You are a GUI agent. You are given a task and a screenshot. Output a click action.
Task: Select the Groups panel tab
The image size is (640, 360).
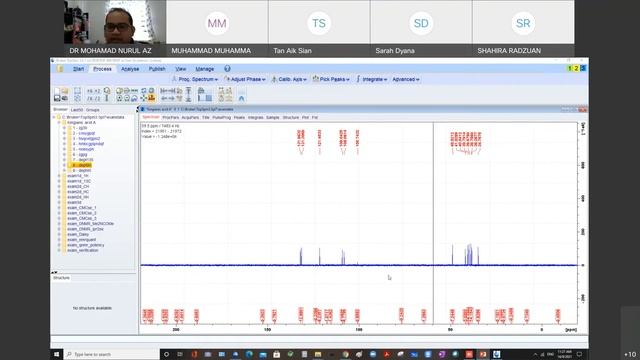pyautogui.click(x=93, y=110)
